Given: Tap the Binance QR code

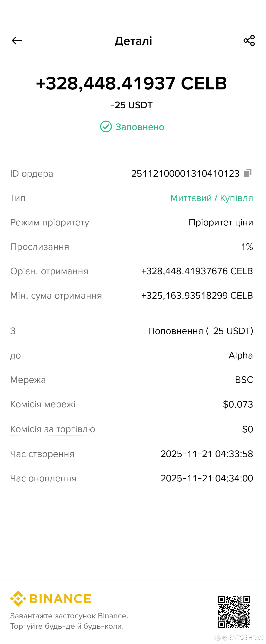Looking at the screenshot, I should pos(234,612).
